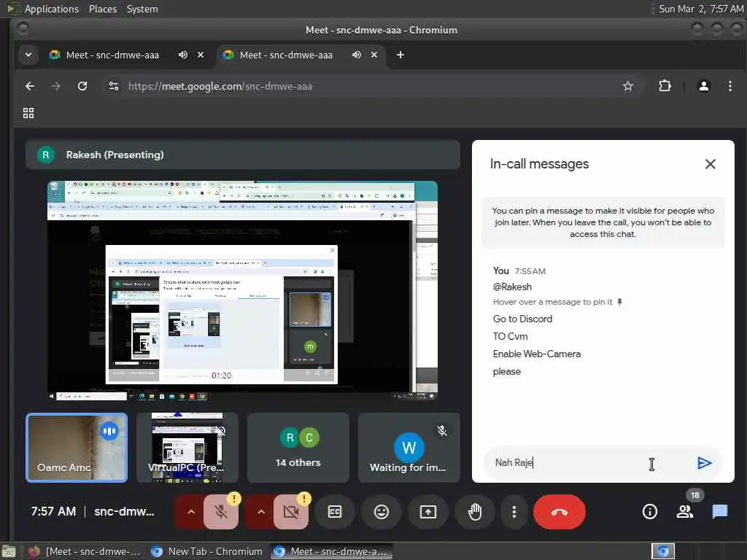The width and height of the screenshot is (747, 560).
Task: Close the first Meet browser tab
Action: [x=201, y=55]
